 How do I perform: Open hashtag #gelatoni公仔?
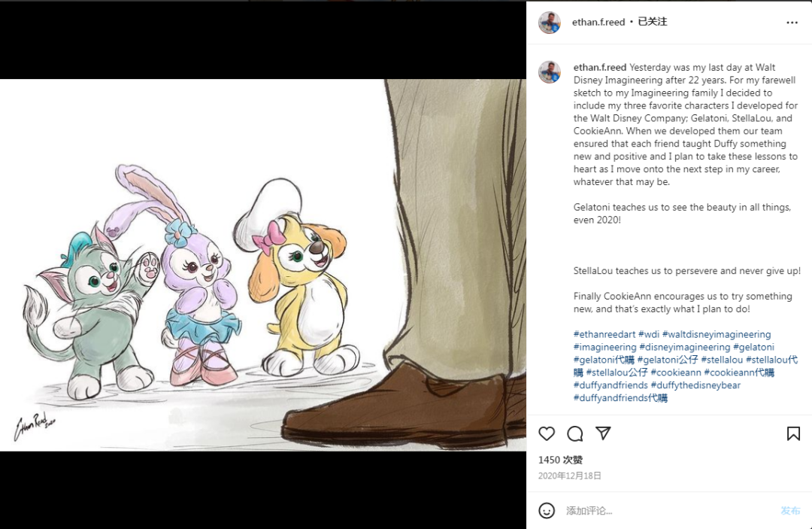coord(668,360)
